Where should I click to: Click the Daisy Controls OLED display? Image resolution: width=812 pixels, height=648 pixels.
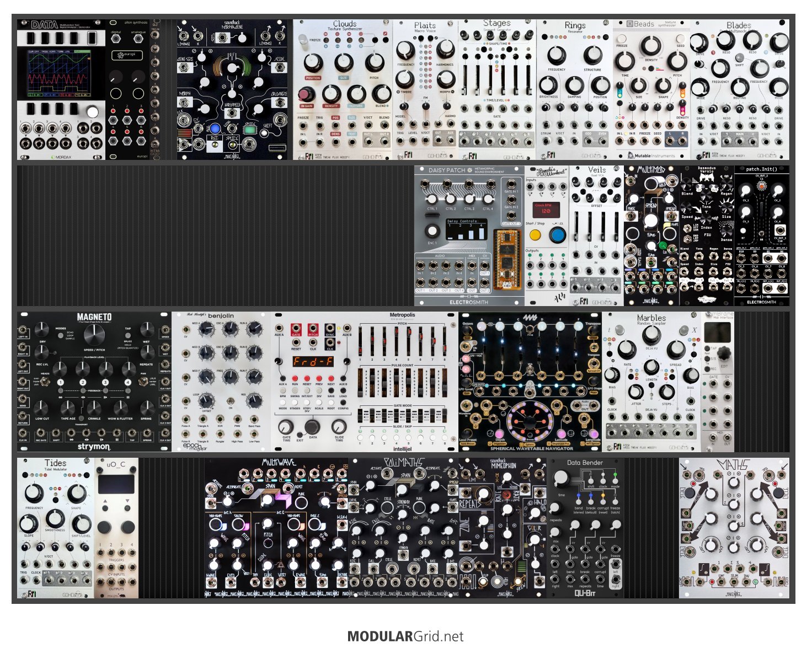point(467,229)
